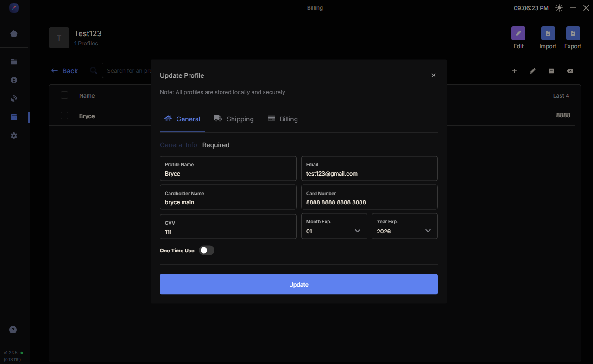Viewport: 593px width, 364px height.
Task: Open the Settings gear in the sidebar
Action: click(14, 135)
